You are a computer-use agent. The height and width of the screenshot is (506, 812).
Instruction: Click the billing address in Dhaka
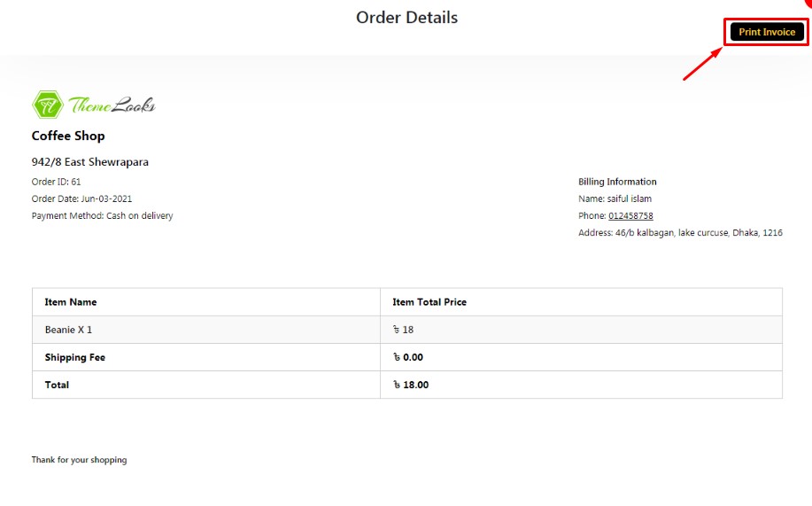680,233
